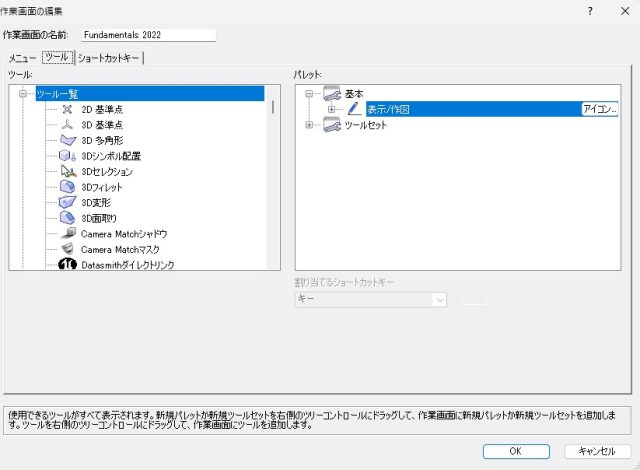640x470 pixels.
Task: Collapse the ツール一覧 tree node
Action: pos(21,94)
